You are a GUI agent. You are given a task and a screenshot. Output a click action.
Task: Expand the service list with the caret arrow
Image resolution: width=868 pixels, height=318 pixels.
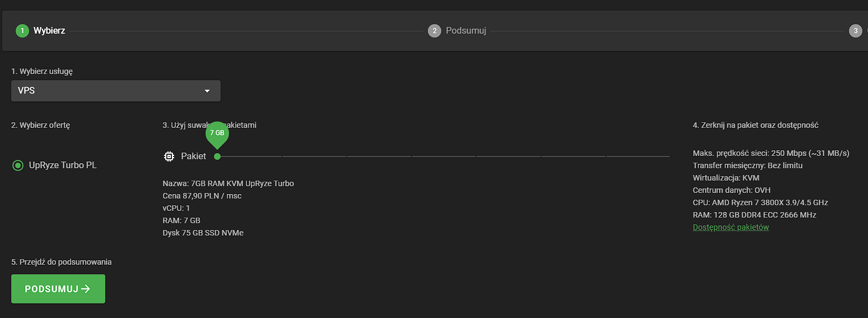coord(207,91)
